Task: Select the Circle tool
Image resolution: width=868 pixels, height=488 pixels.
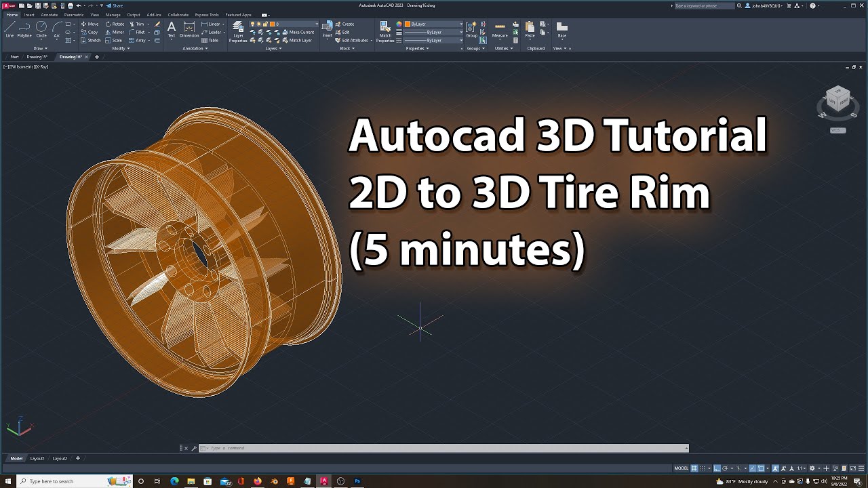Action: pyautogui.click(x=41, y=29)
